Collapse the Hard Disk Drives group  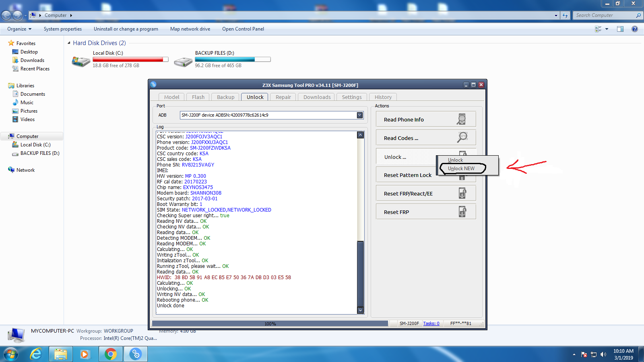pos(69,43)
